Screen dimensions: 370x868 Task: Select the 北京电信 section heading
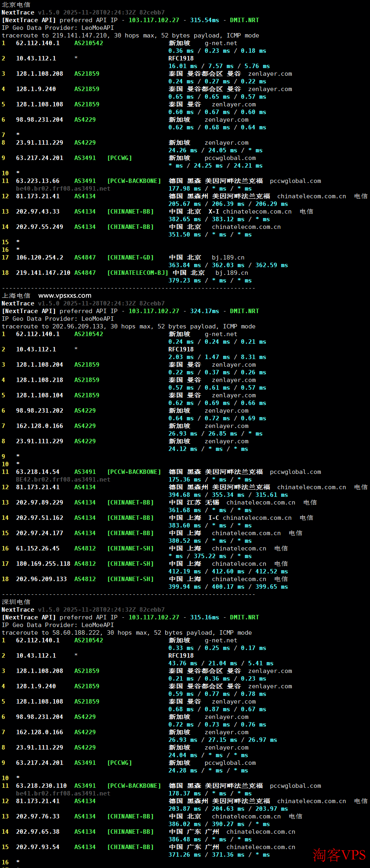click(16, 5)
